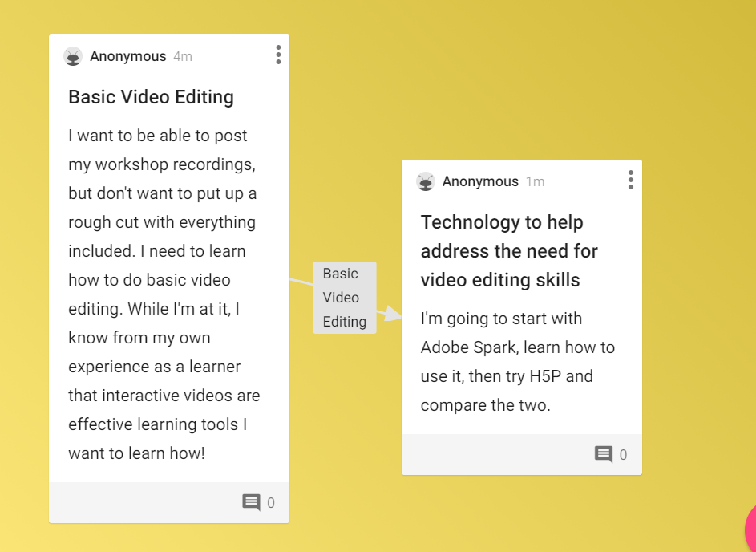Click comment count 0 on the Technology post
This screenshot has height=552, width=756.
click(623, 455)
